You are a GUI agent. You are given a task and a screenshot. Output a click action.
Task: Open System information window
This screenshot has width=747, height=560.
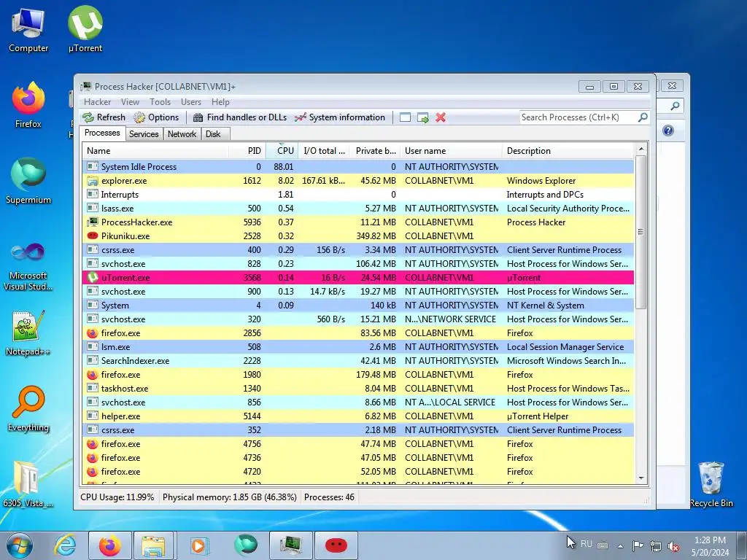tap(340, 117)
